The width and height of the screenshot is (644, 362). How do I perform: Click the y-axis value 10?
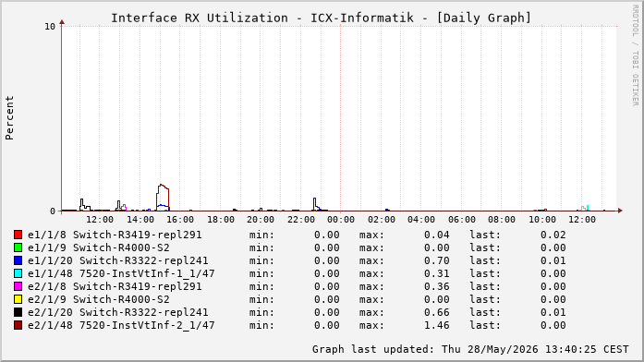[x=50, y=27]
